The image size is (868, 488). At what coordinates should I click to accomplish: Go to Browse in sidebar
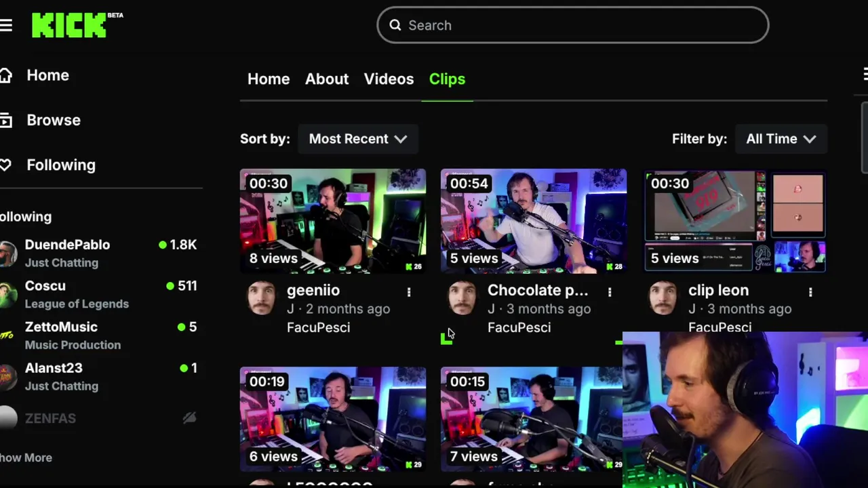(54, 120)
